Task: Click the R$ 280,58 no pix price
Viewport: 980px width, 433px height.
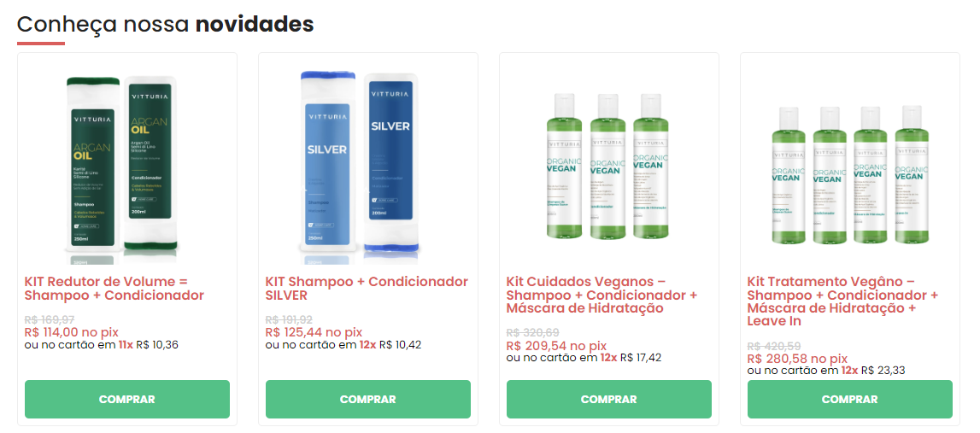Action: 797,359
